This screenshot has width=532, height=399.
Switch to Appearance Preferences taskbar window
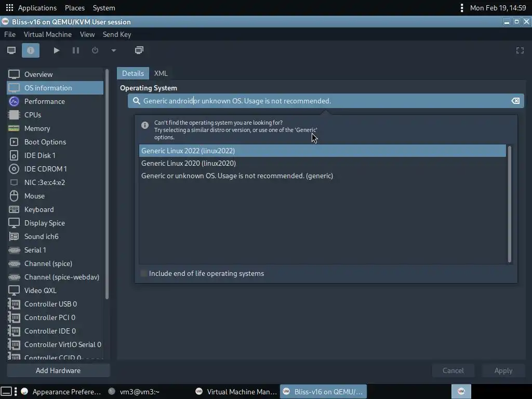coord(61,392)
